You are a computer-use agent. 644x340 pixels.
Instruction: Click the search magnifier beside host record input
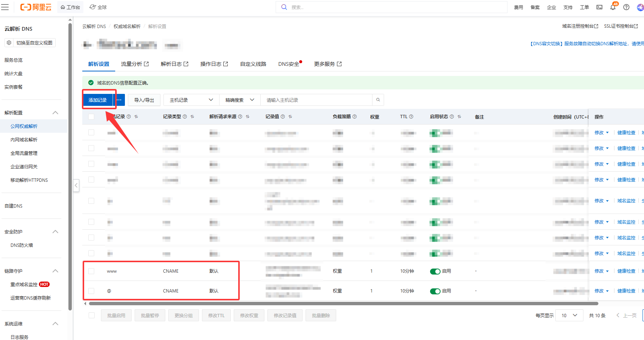[378, 100]
